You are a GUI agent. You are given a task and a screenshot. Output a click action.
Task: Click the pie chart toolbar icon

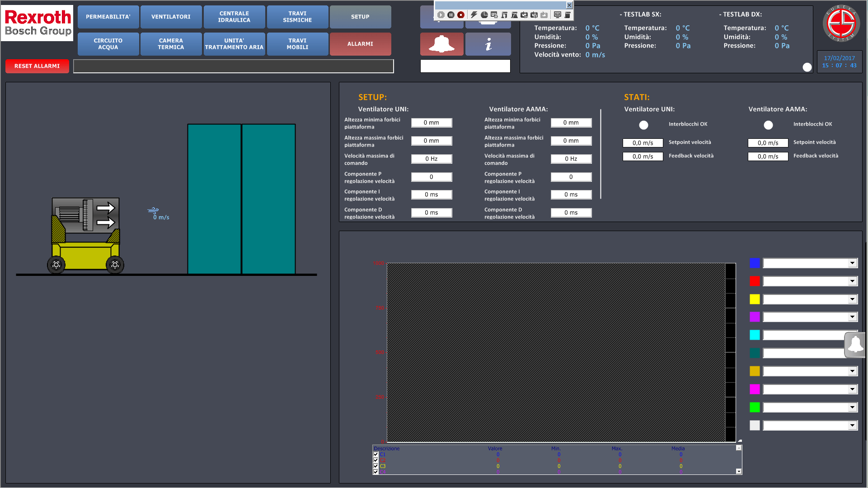[x=484, y=15]
